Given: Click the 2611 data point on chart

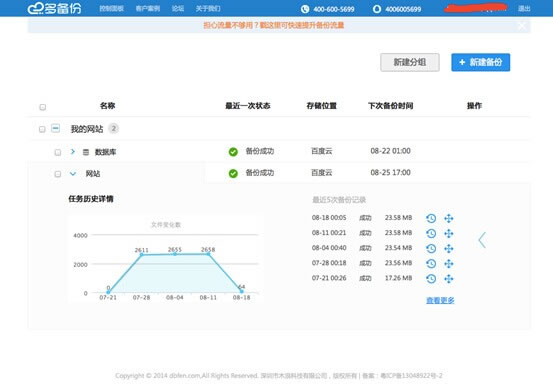Looking at the screenshot, I should click(141, 254).
